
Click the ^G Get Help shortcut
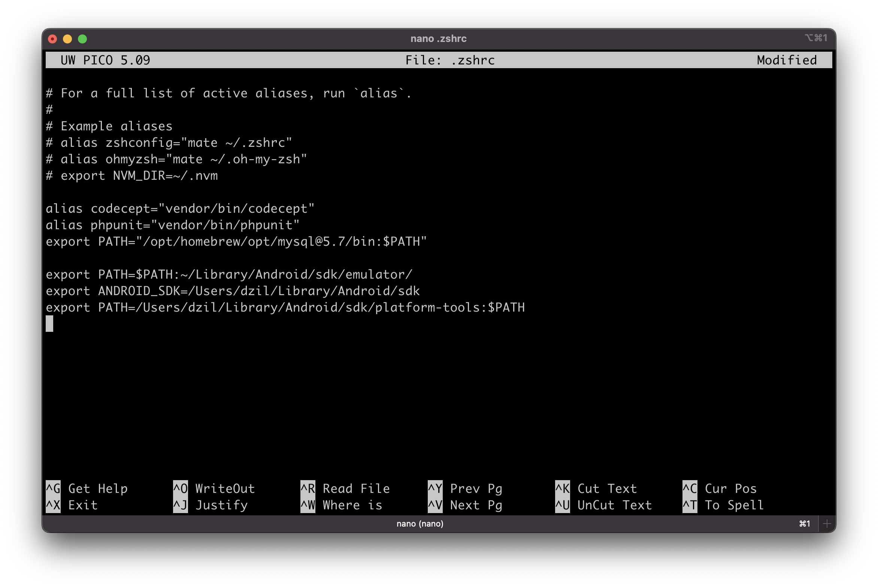click(87, 488)
